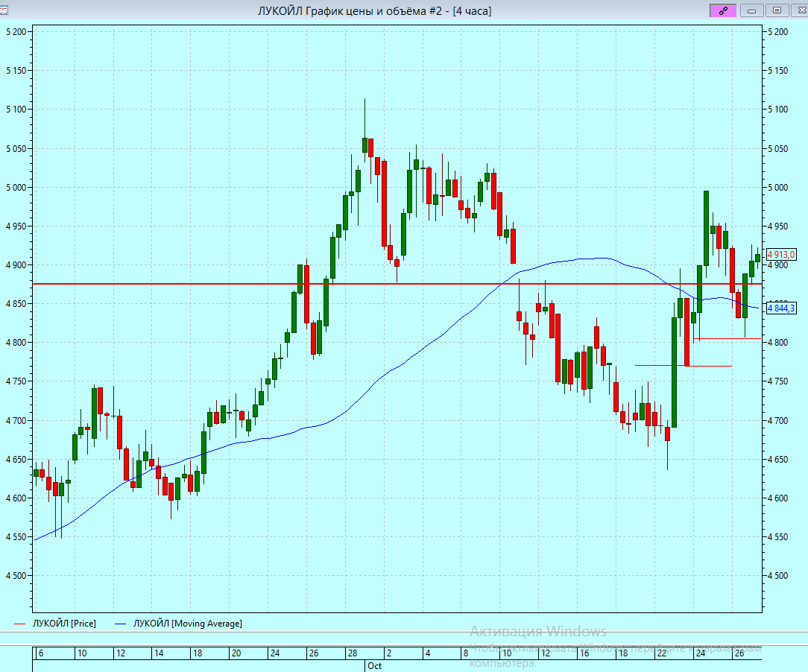The width and height of the screenshot is (808, 672).
Task: Click the 4 750 label on right price axis
Action: pos(777,381)
